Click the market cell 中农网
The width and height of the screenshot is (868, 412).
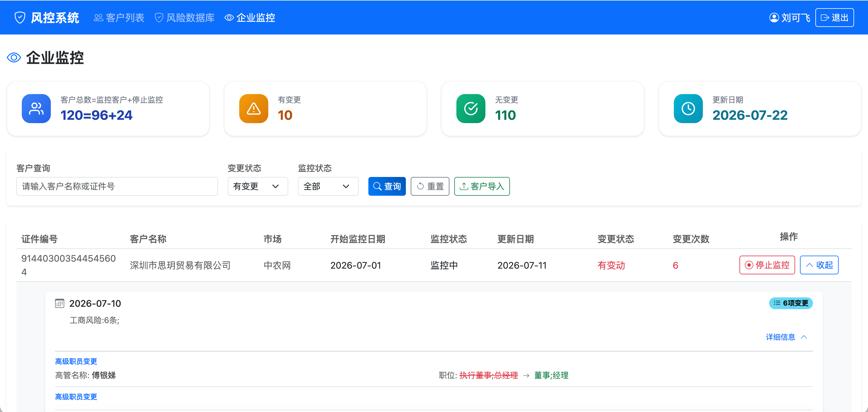277,265
